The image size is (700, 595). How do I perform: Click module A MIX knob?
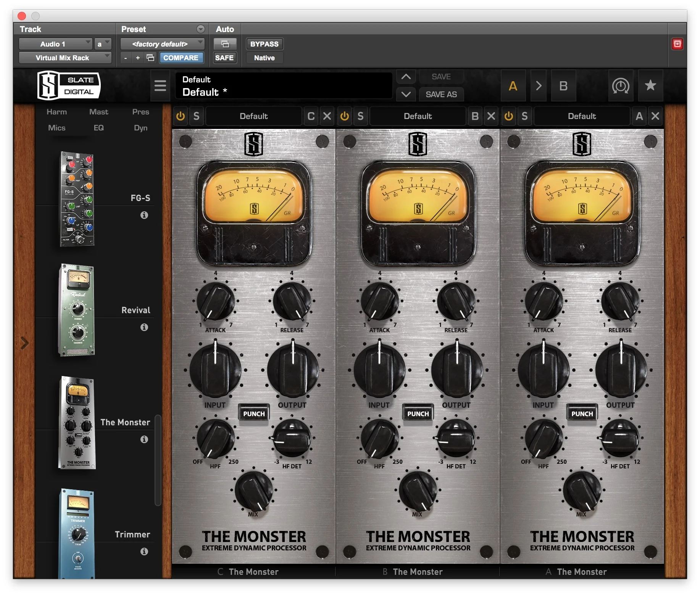point(582,490)
